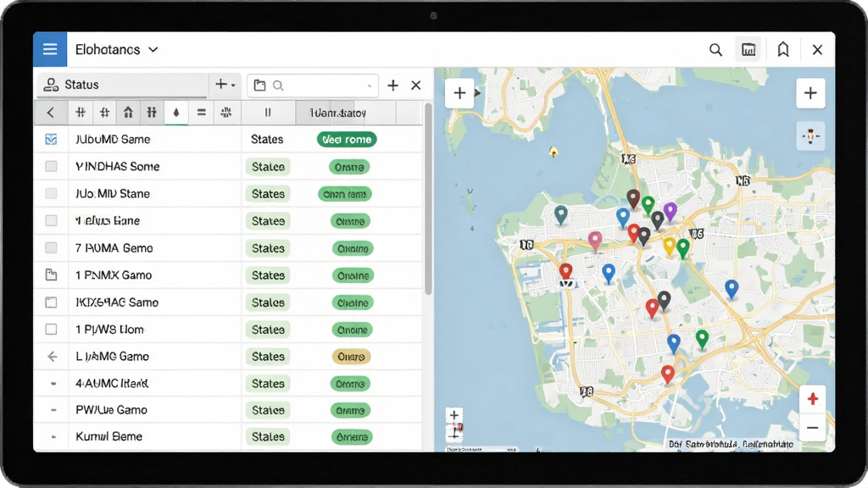Screen dimensions: 868x488
Task: Click States in the Kumul Beme row
Action: (x=268, y=436)
